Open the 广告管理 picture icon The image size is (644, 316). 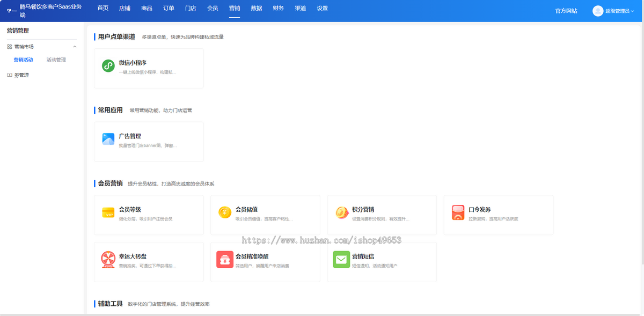(x=108, y=139)
